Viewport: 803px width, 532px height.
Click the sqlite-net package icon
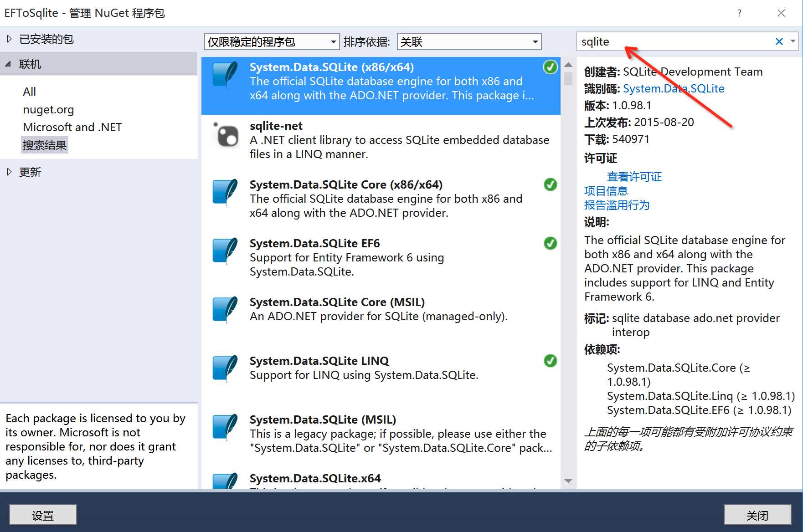pyautogui.click(x=226, y=134)
